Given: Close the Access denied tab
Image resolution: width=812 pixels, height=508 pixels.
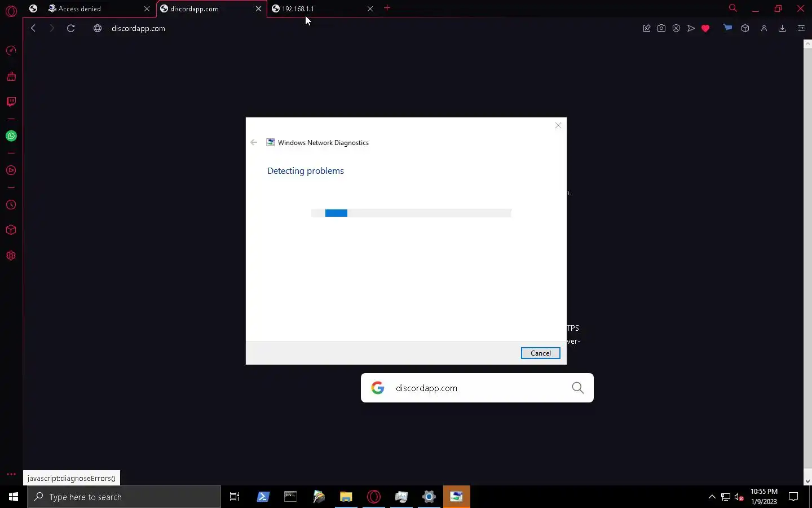Looking at the screenshot, I should click(147, 8).
